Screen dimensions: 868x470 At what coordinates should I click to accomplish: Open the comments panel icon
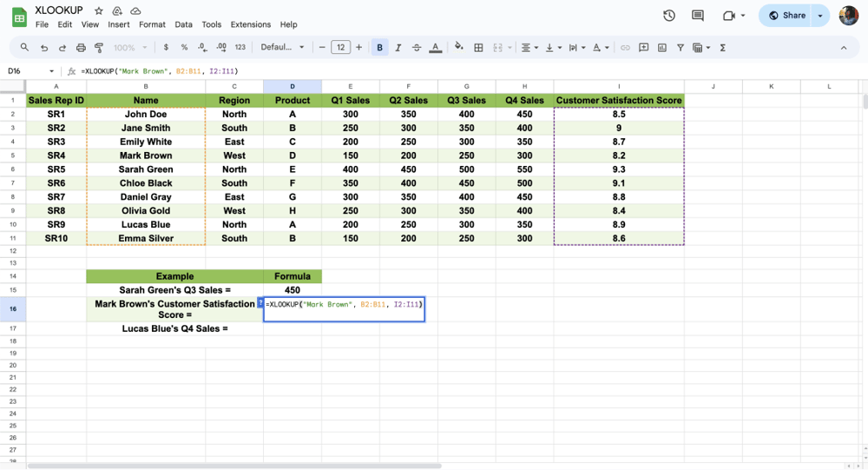(698, 16)
